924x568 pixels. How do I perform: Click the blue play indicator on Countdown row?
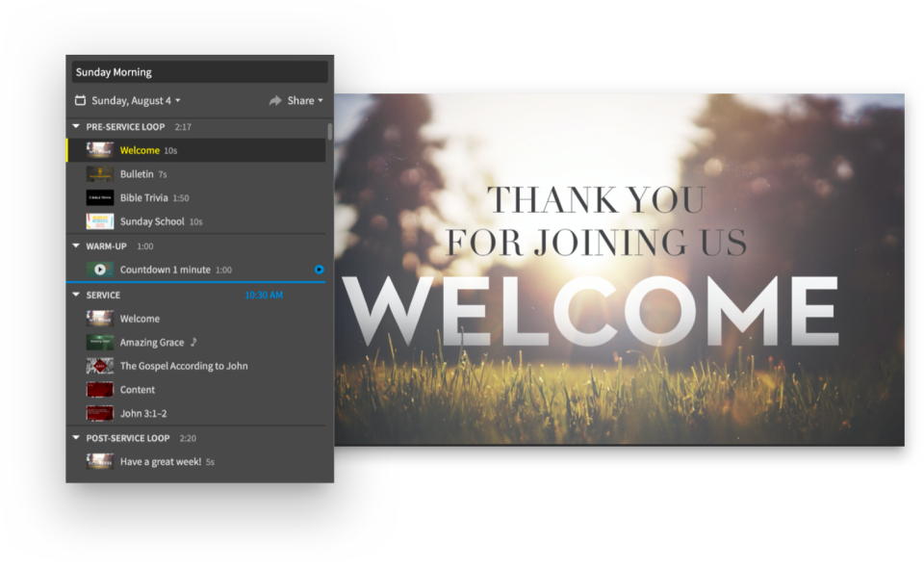click(319, 270)
